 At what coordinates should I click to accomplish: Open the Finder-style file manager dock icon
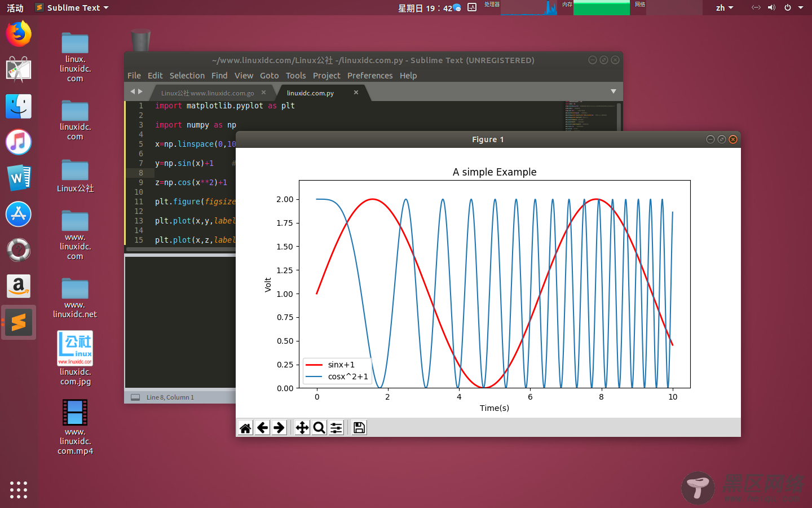[x=19, y=106]
